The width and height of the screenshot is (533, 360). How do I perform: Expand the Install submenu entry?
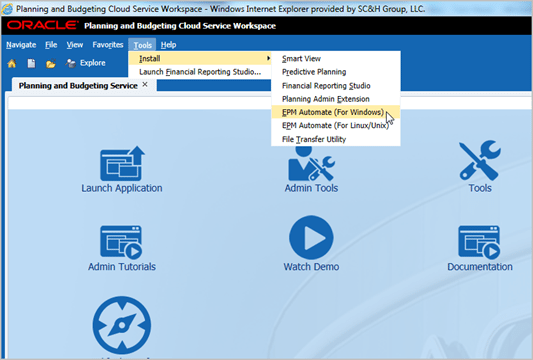200,58
